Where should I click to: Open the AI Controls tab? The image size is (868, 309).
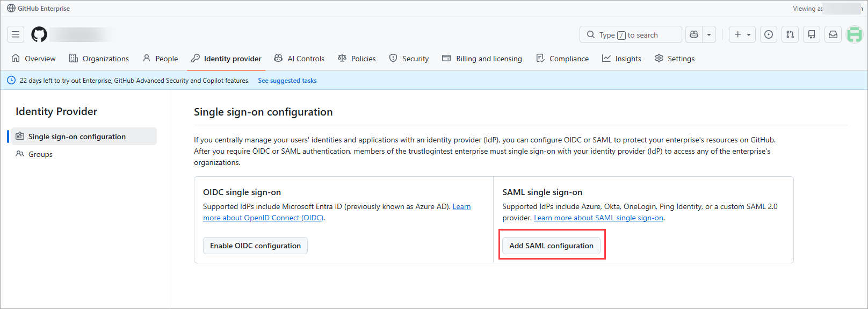[299, 59]
